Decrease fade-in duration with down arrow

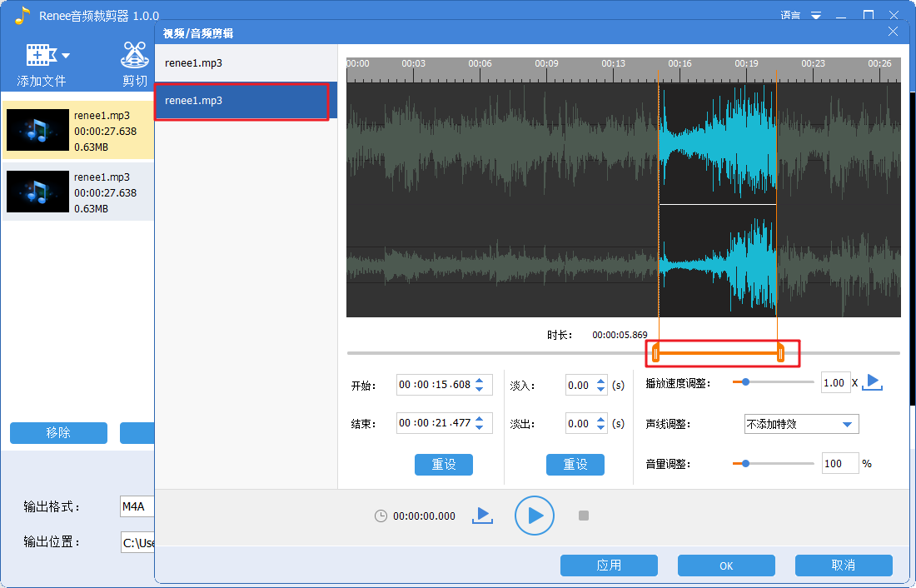[601, 390]
